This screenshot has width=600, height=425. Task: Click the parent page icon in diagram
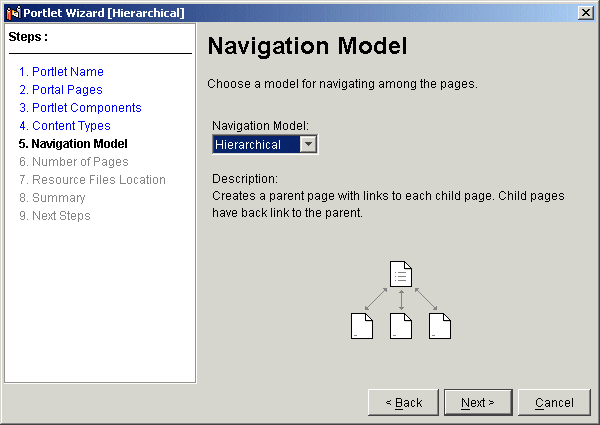(401, 274)
